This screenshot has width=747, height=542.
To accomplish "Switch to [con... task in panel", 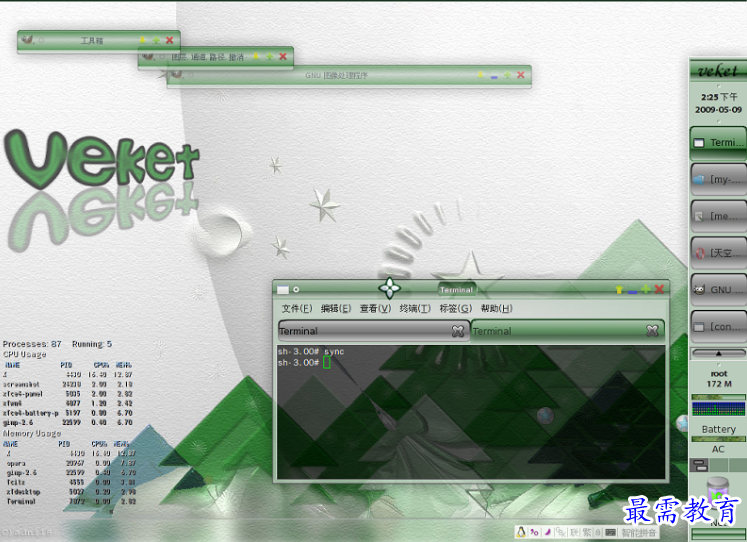I will [x=718, y=327].
